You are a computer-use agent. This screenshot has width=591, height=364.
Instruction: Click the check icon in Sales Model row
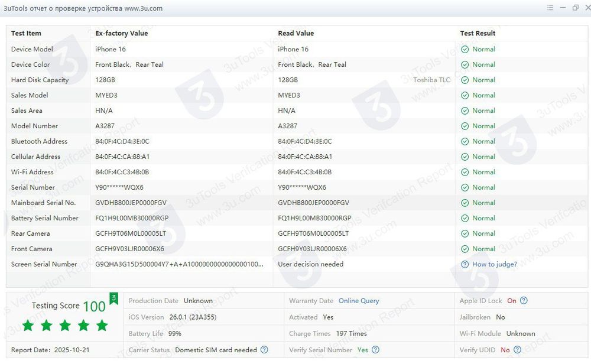(465, 95)
